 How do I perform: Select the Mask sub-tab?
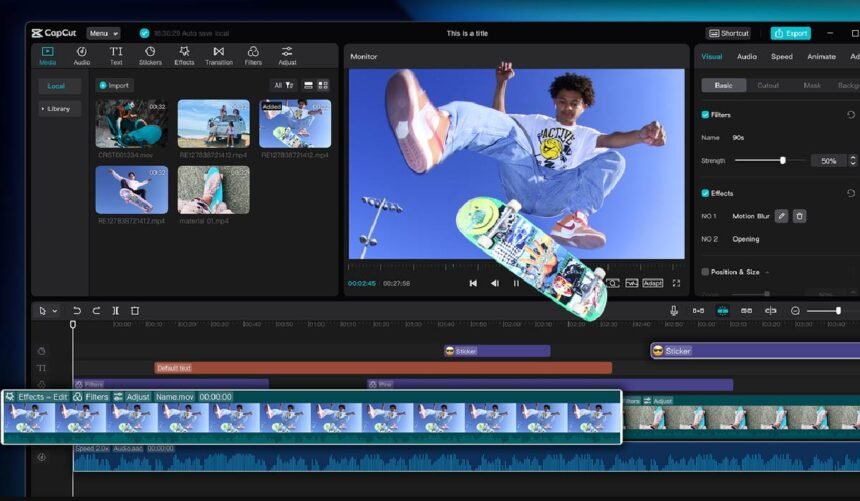[x=812, y=85]
